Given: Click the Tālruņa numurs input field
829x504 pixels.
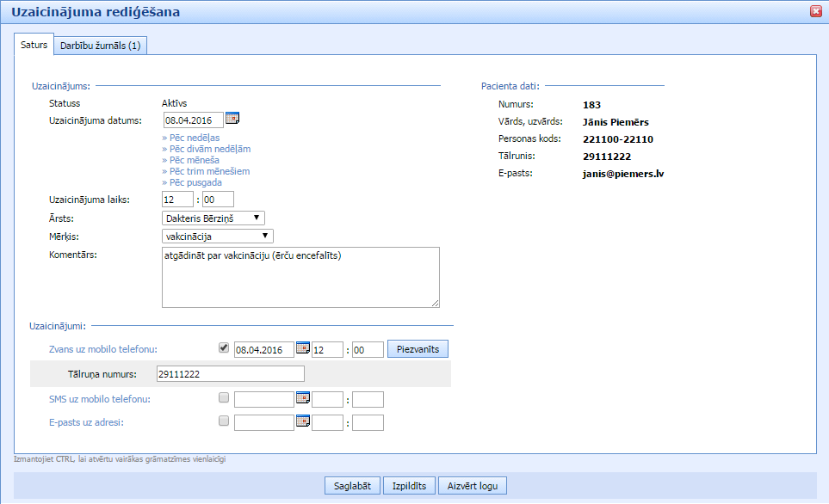Looking at the screenshot, I should (x=230, y=373).
